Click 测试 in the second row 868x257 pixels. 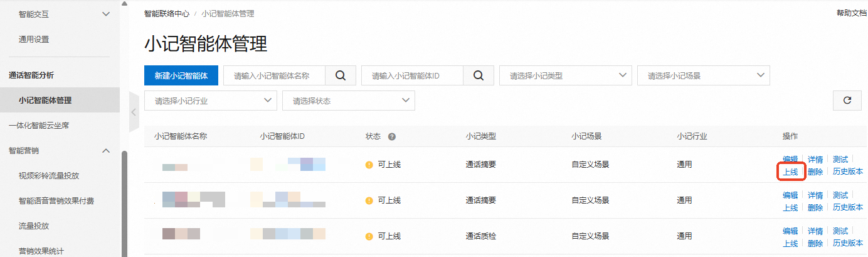(840, 195)
